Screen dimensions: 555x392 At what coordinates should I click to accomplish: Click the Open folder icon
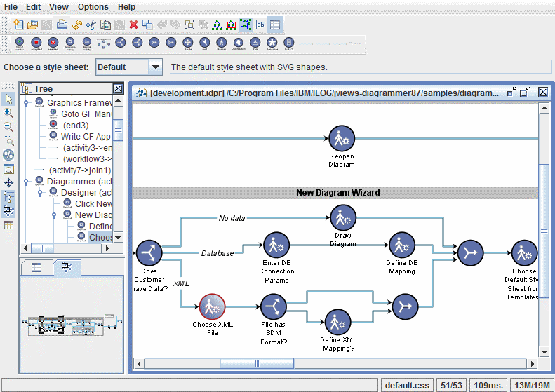(33, 25)
